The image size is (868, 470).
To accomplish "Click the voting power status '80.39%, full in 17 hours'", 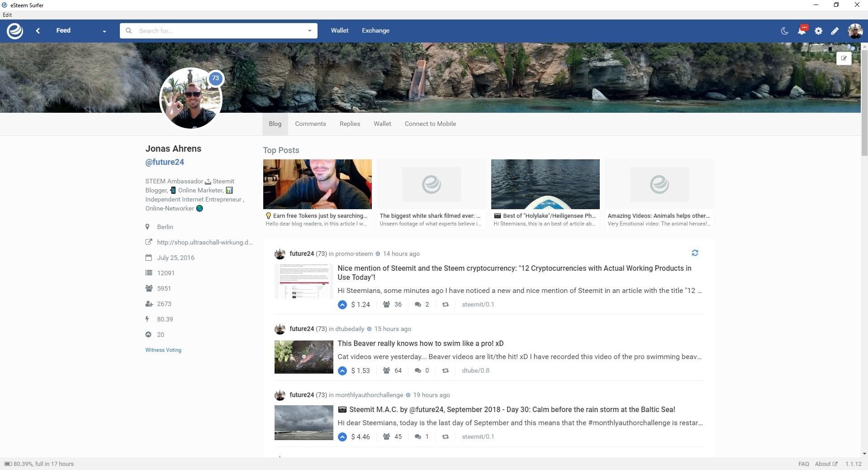I will tap(39, 464).
